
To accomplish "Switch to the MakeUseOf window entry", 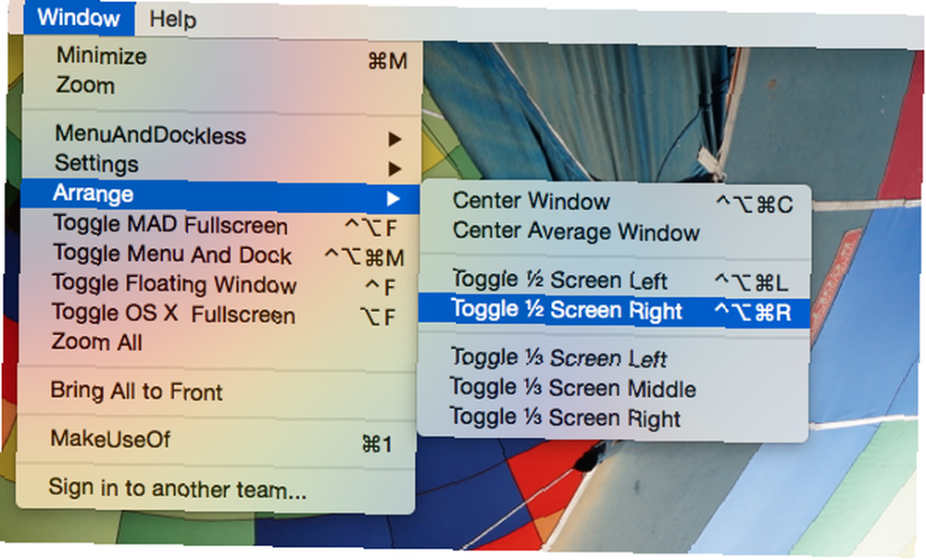I will coord(218,441).
